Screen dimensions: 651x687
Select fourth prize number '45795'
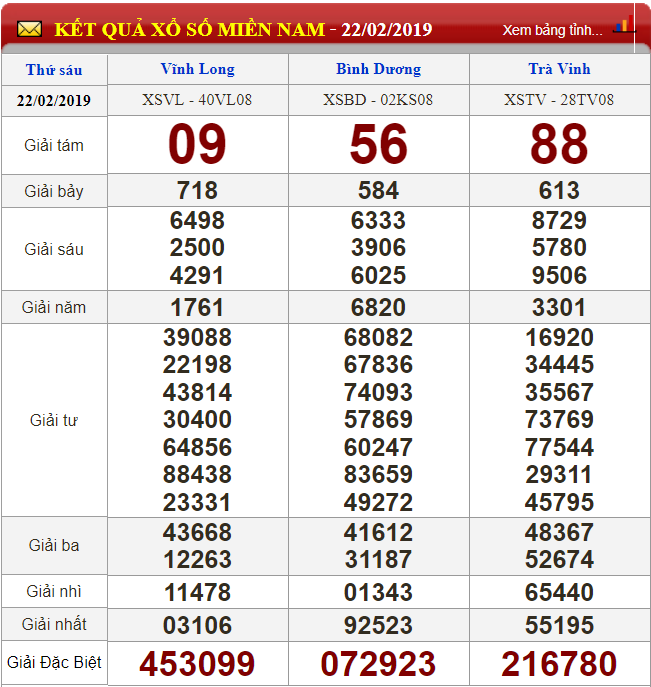click(x=559, y=503)
